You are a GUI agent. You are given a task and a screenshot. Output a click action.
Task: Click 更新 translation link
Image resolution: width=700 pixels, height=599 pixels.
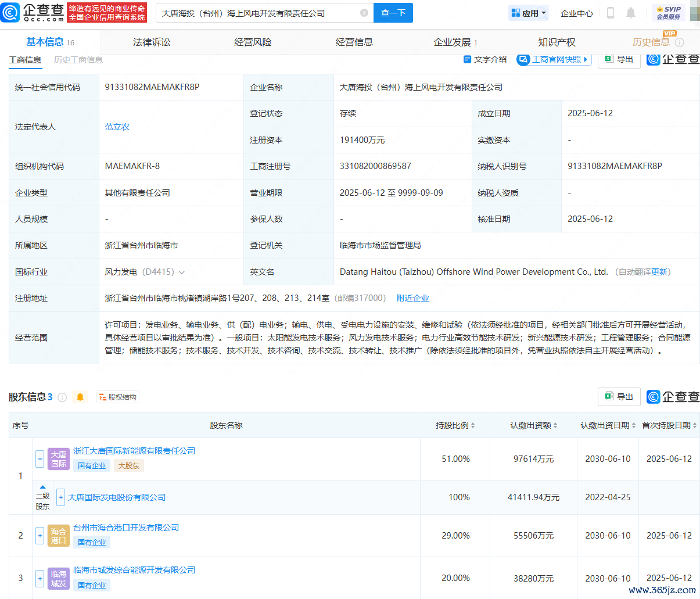pos(659,272)
